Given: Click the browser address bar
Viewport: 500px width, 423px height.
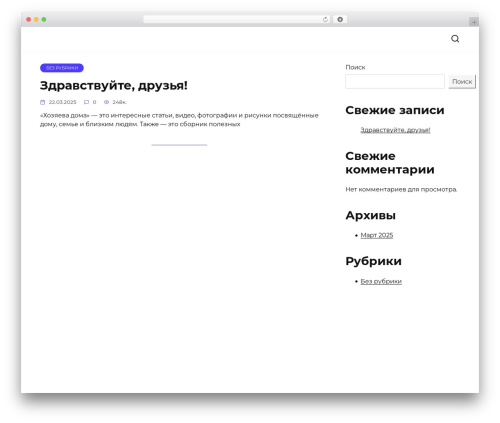Looking at the screenshot, I should click(237, 19).
